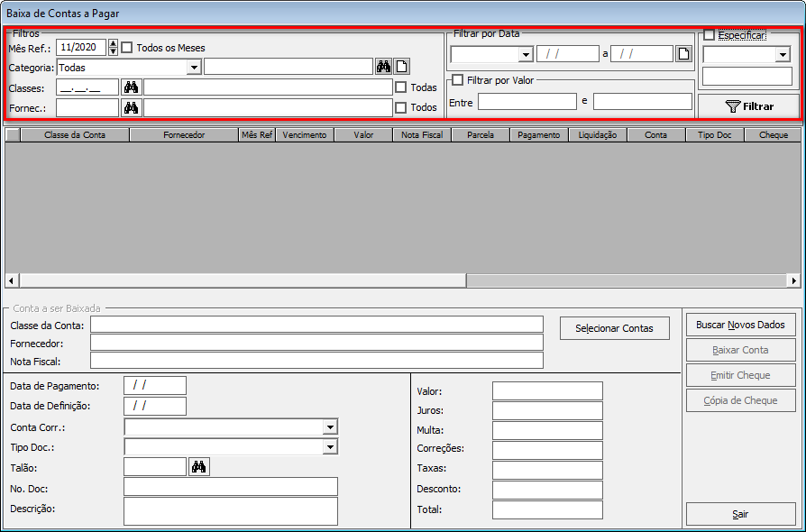Click the Multa input field

547,430
